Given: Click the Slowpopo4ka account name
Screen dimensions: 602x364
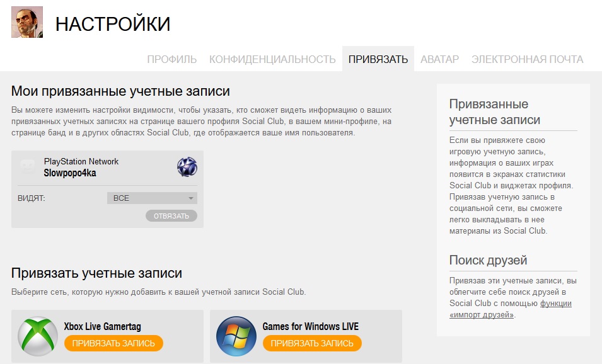Looking at the screenshot, I should click(x=70, y=173).
